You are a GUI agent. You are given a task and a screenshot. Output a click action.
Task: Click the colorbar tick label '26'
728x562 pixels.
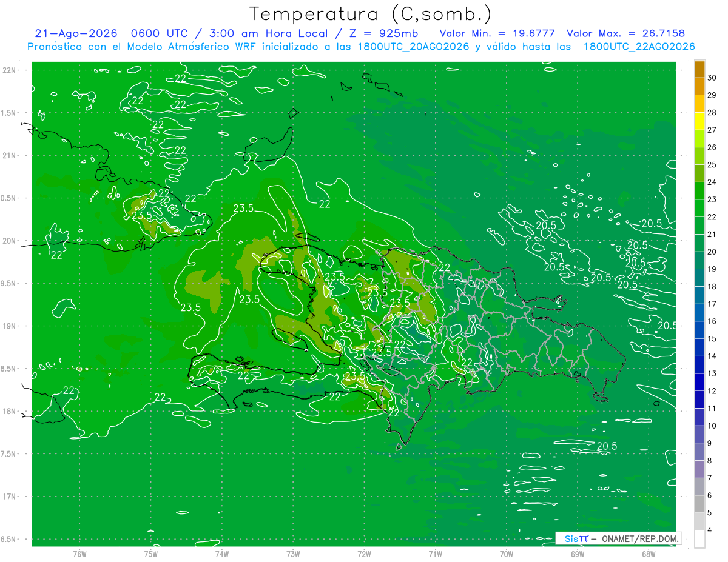[712, 147]
